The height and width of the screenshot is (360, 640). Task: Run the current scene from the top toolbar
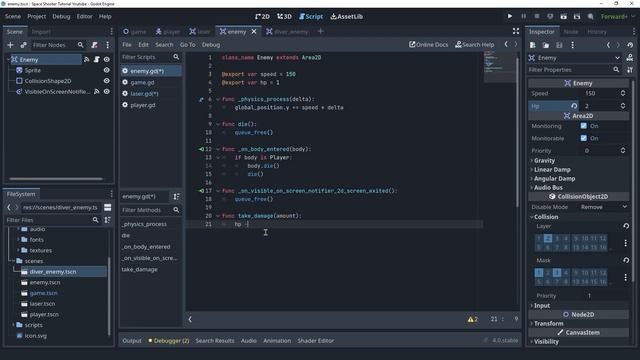[x=563, y=16]
